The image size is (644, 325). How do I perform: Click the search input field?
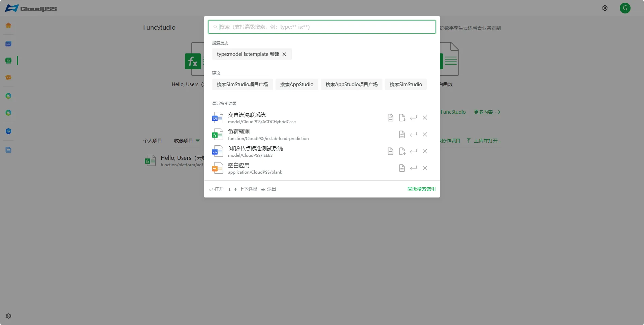click(322, 27)
